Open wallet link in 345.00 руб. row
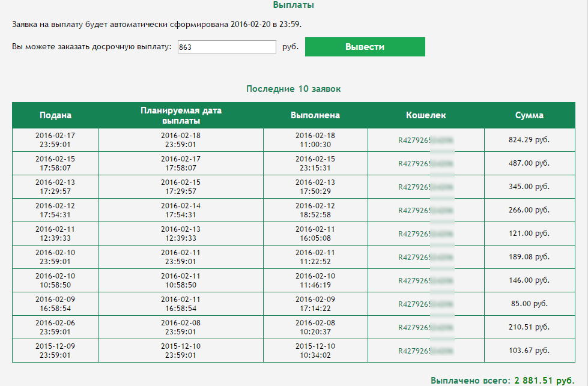588x386 pixels. (x=426, y=187)
